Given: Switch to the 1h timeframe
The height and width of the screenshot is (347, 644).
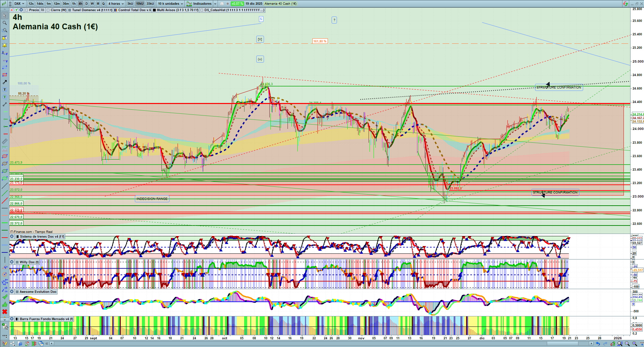Looking at the screenshot, I should [x=74, y=4].
